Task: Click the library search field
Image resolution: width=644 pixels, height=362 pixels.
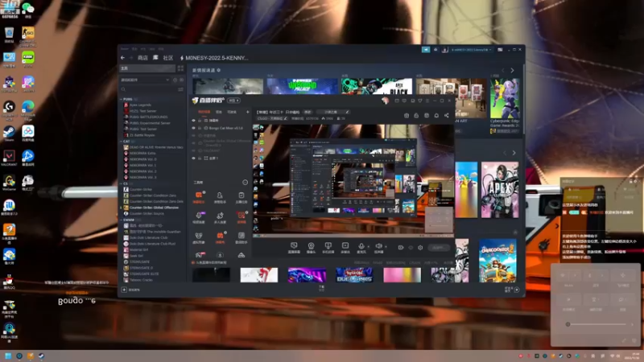Action: click(149, 89)
